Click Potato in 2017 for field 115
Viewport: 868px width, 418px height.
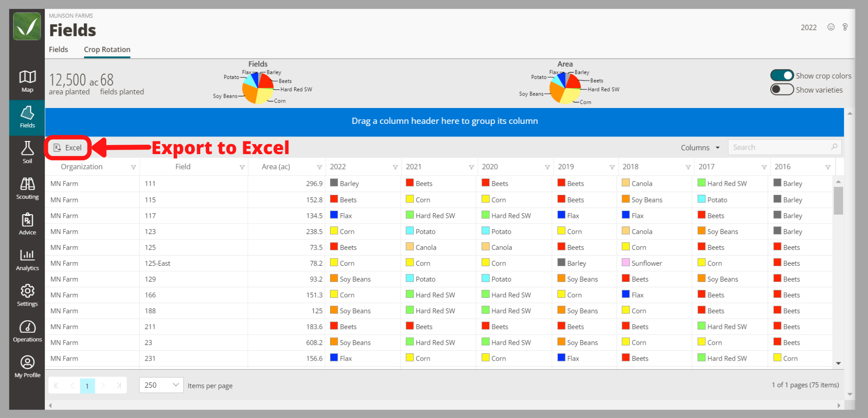717,200
